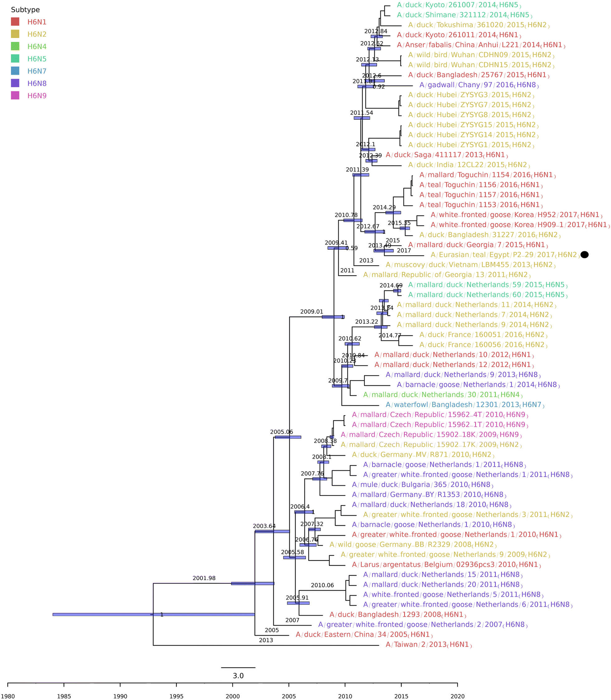Select tip A/duck/Bangladesh/25767/2015(H6N1)

[479, 75]
